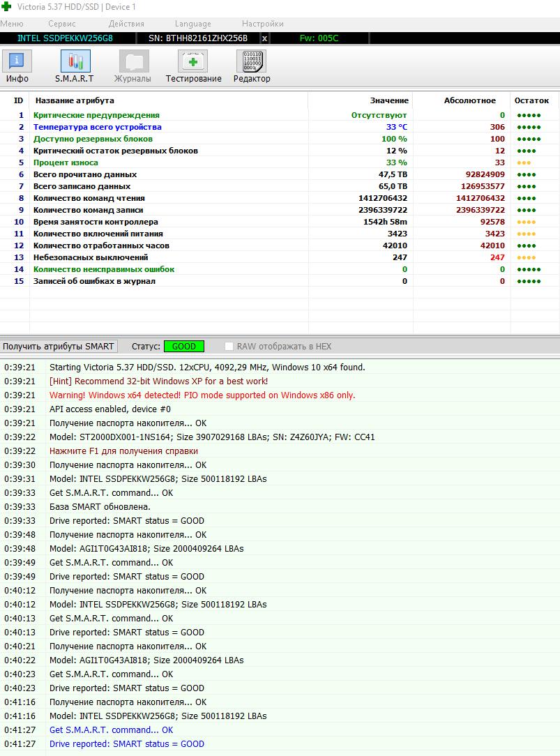The height and width of the screenshot is (756, 560).
Task: Click the 0:39:48 AGI1T0G43AI818 model line
Action: tap(146, 549)
